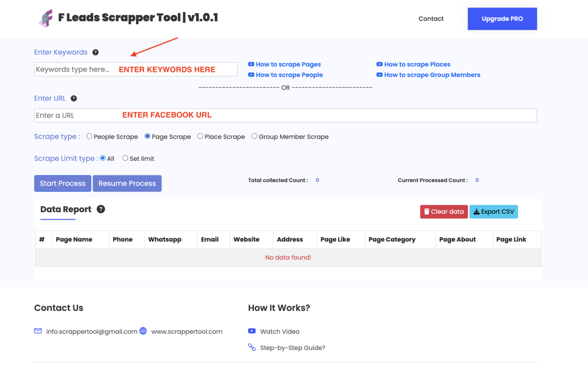Click the video icon beside How to scrape Group Members
This screenshot has width=588, height=366.
point(379,75)
